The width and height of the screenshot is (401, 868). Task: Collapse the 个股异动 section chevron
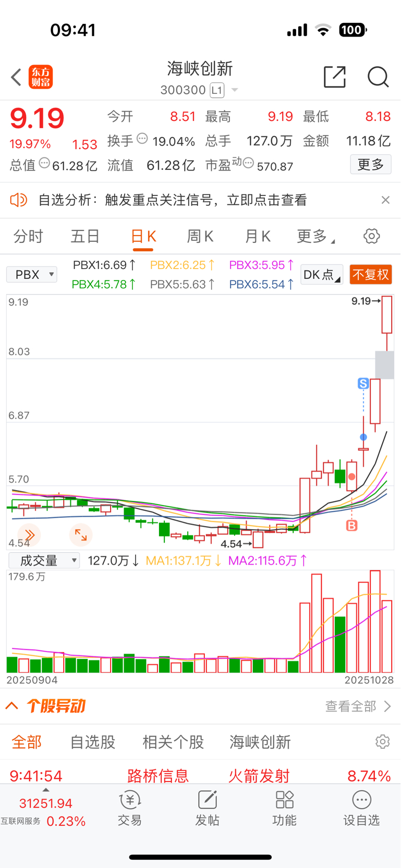[12, 706]
